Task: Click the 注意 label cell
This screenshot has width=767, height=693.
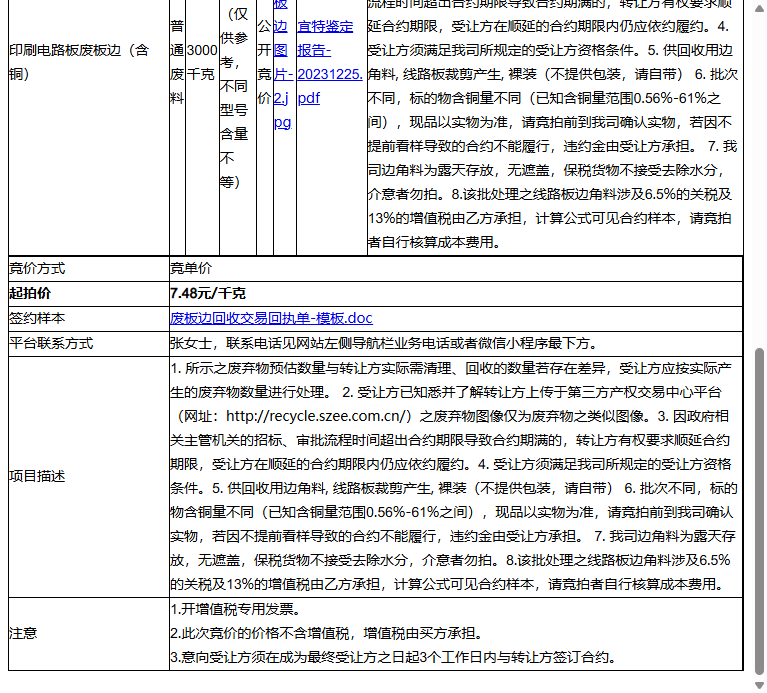Action: pos(89,633)
